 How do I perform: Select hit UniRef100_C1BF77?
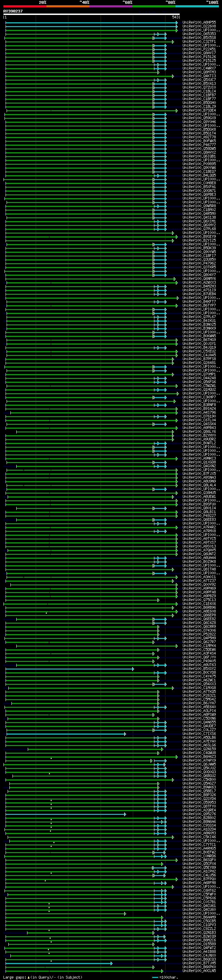[x=199, y=99]
